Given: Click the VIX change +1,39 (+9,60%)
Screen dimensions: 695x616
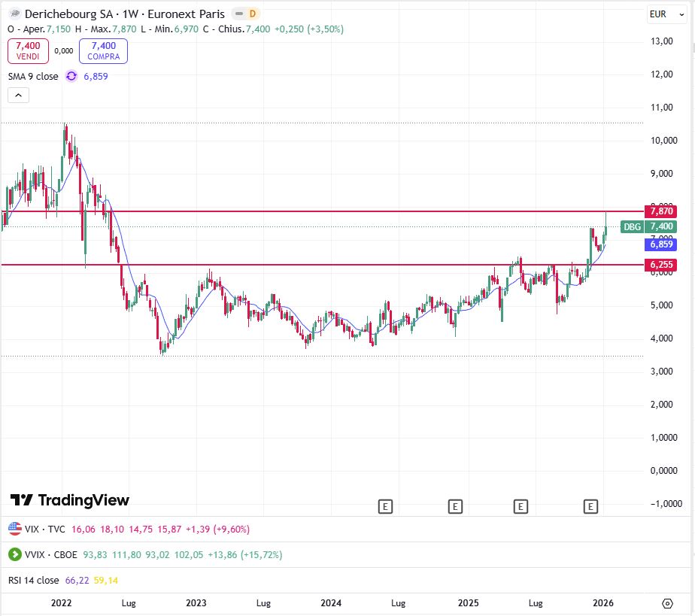Looking at the screenshot, I should 217,530.
